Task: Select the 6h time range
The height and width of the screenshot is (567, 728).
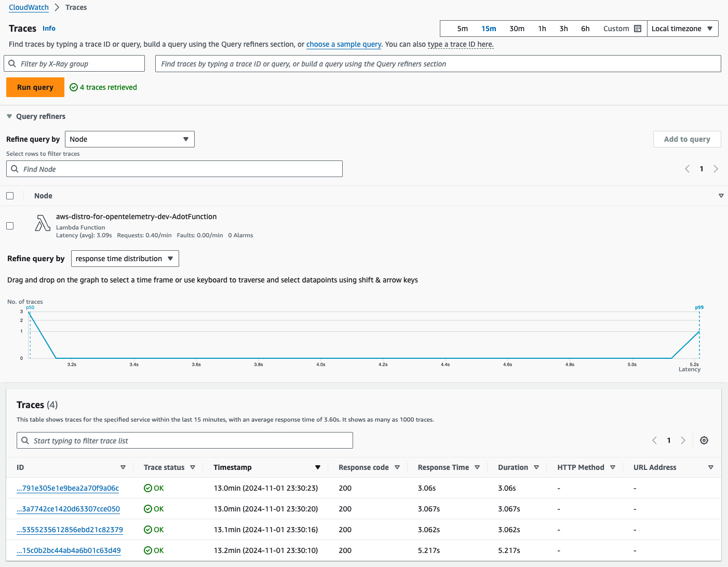Action: point(585,29)
